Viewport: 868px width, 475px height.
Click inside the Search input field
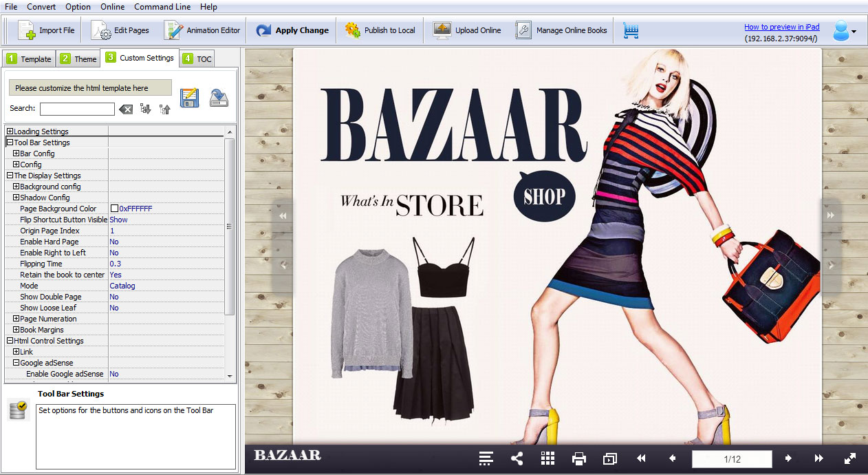point(77,109)
